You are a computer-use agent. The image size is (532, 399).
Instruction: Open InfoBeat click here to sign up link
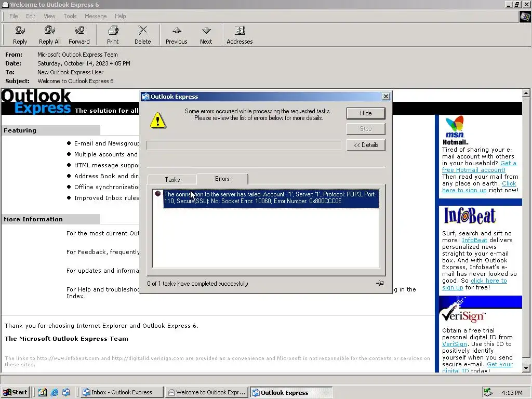tap(474, 284)
